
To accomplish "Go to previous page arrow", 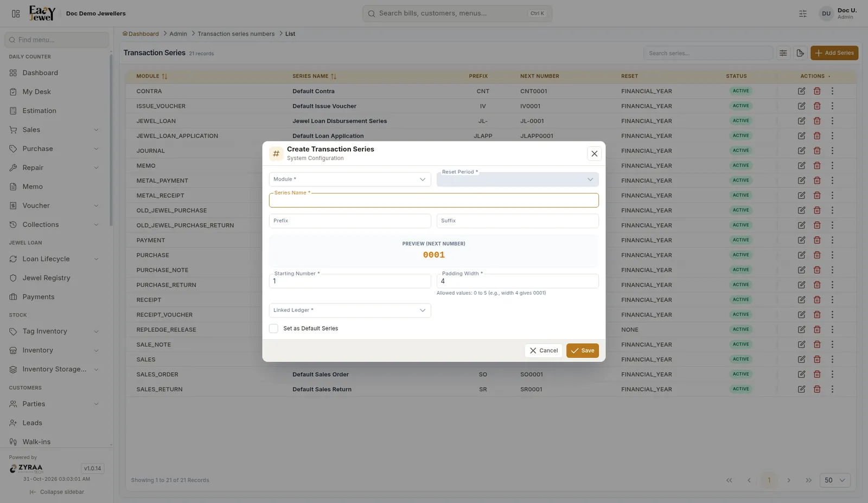I will 749,480.
